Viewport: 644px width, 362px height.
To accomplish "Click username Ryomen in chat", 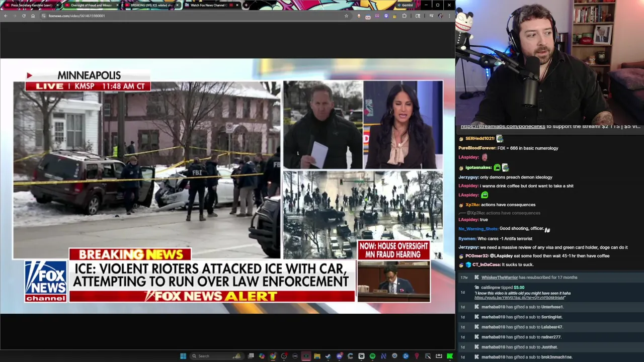I will tap(467, 238).
